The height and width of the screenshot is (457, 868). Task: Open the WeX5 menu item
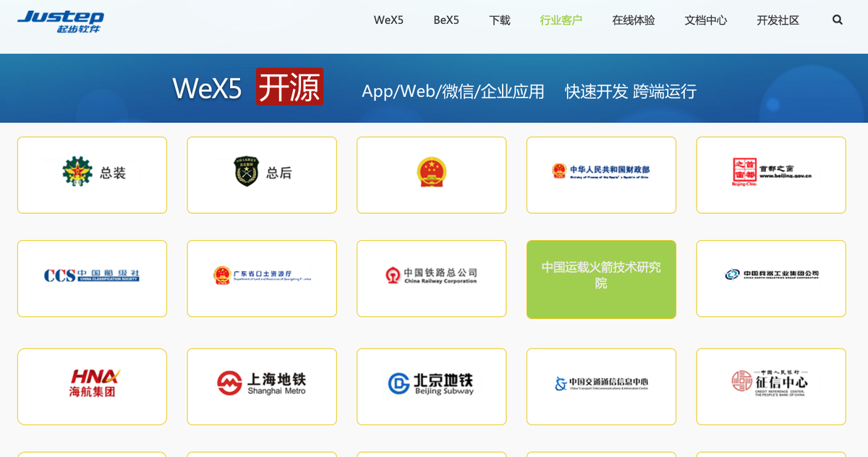pyautogui.click(x=388, y=20)
